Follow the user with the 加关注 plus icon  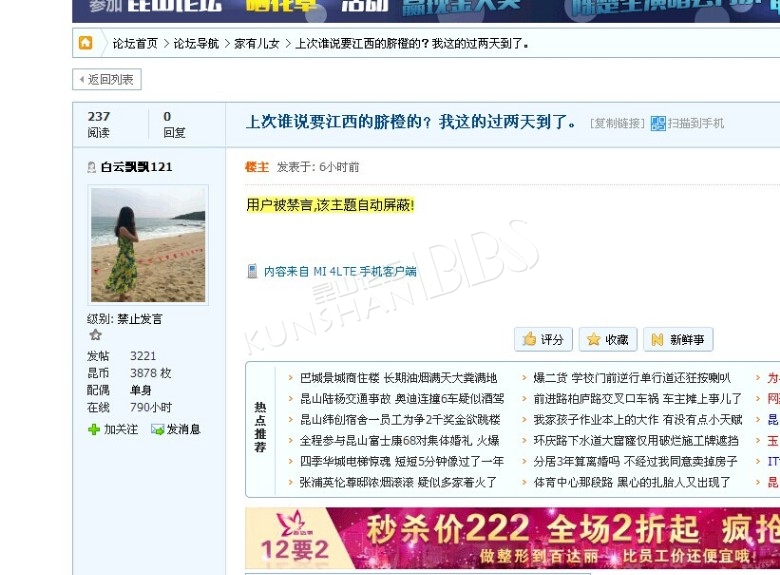coord(113,429)
